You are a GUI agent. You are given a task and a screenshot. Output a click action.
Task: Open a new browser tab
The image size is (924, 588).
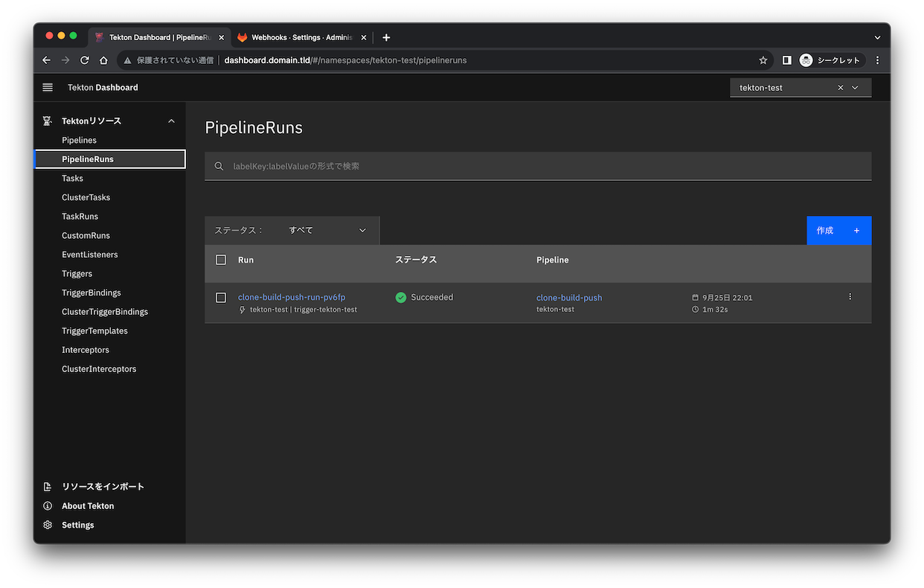(386, 37)
